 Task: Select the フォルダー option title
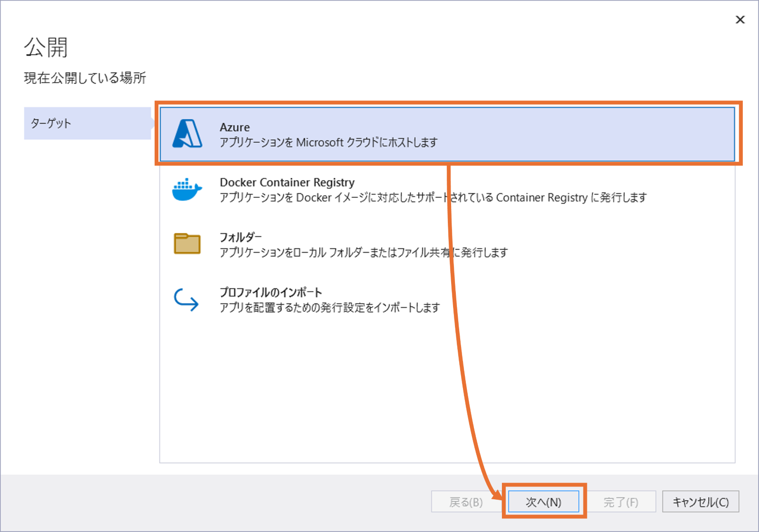coord(241,237)
